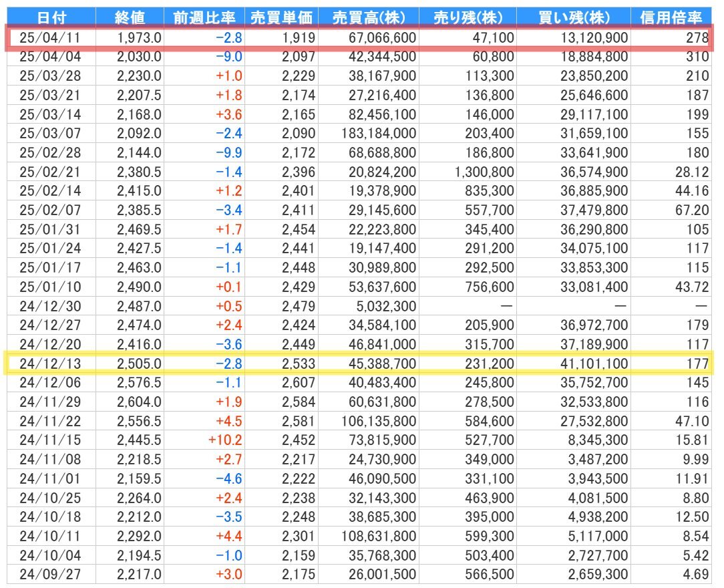This screenshot has height=588, width=724.
Task: Click the 買い残(株) column header
Action: tap(574, 17)
